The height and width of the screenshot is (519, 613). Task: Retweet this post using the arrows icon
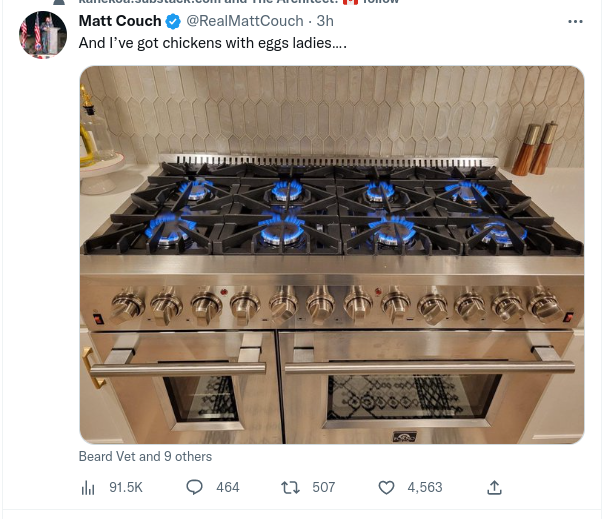(x=290, y=487)
